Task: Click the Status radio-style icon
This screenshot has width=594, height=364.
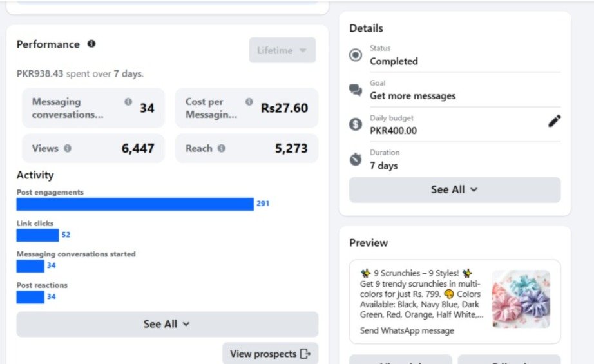Action: click(356, 55)
